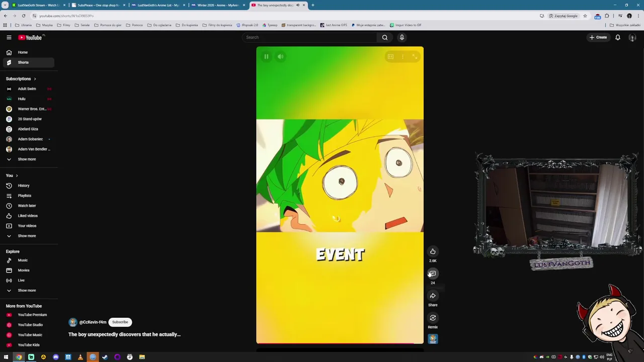644x362 pixels.
Task: Open the Do oglądania bookmarks folder
Action: [x=159, y=25]
